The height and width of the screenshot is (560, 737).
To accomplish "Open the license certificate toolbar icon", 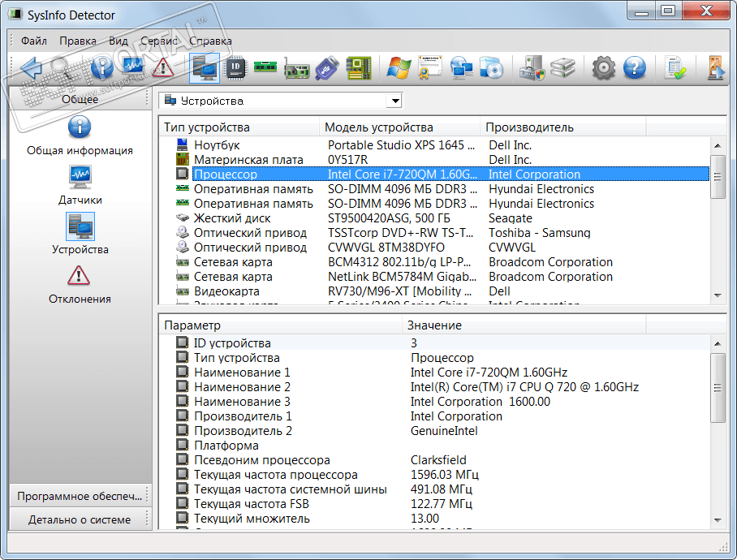I will point(429,67).
